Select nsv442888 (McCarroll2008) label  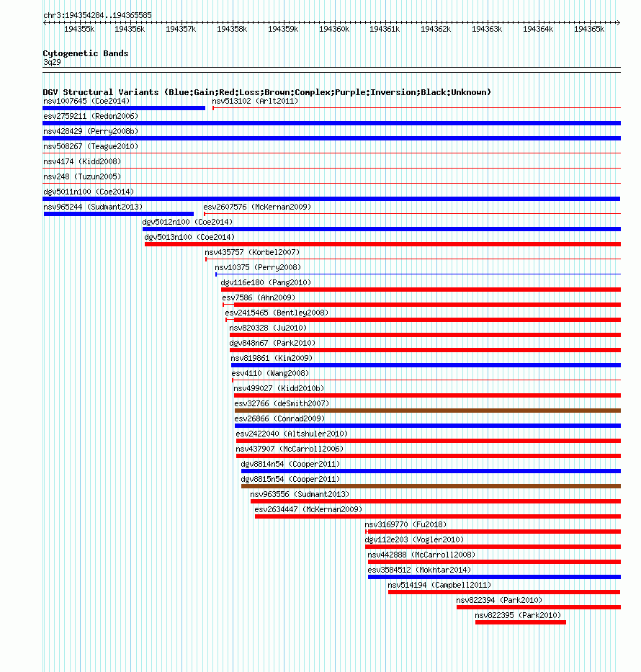coord(421,555)
